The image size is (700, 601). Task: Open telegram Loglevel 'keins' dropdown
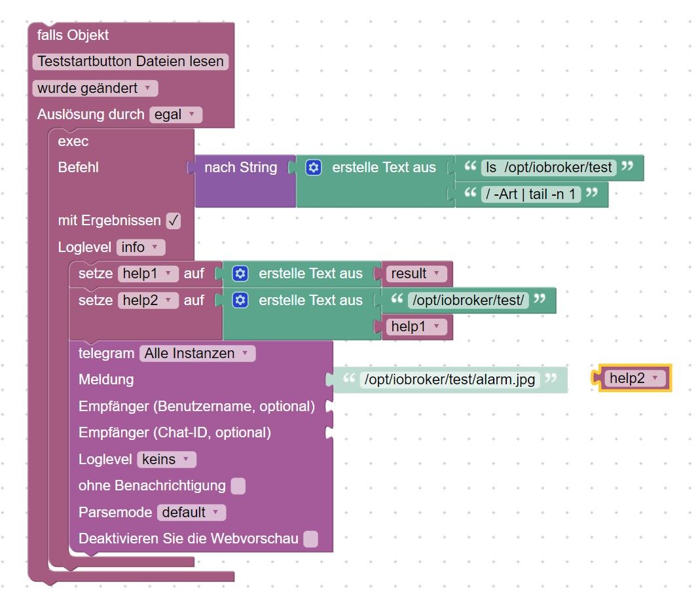(166, 459)
